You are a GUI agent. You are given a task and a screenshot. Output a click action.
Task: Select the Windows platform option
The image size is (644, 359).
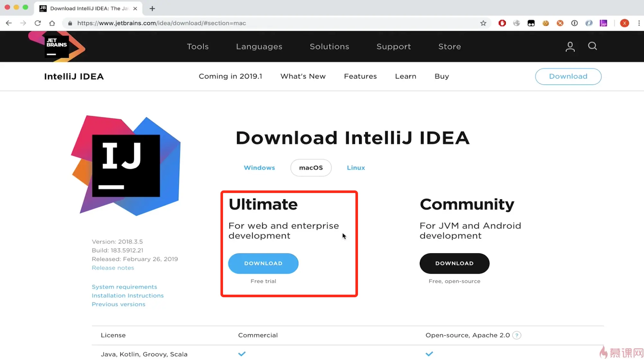click(259, 168)
